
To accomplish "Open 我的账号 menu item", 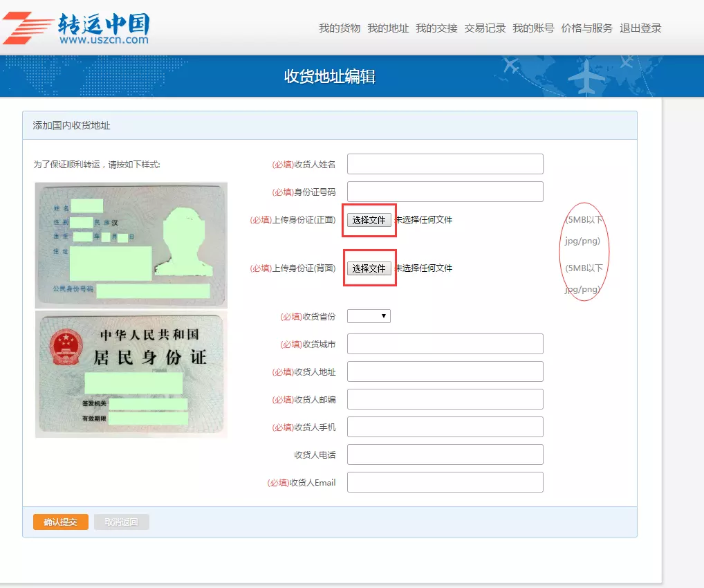I will (x=533, y=28).
